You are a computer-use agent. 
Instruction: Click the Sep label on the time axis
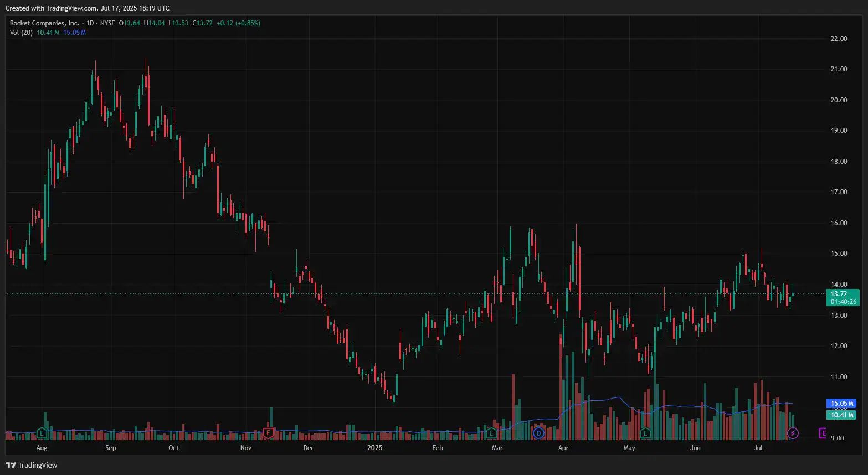[110, 448]
